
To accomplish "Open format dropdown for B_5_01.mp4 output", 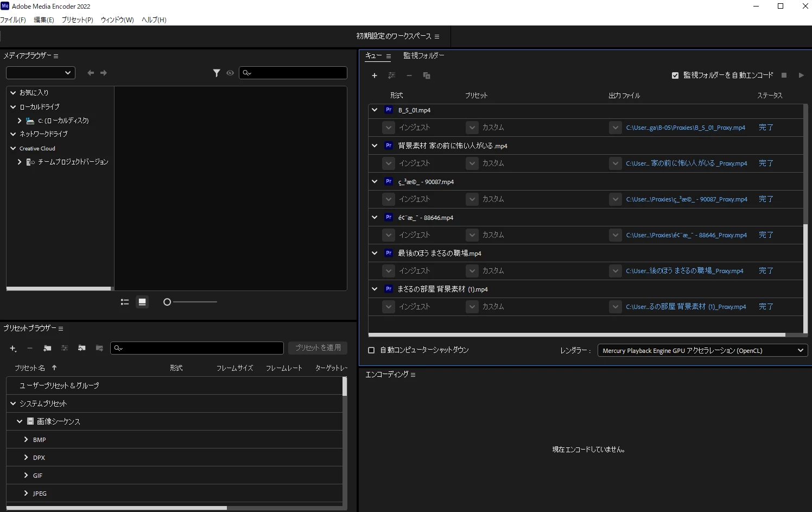I will tap(389, 128).
